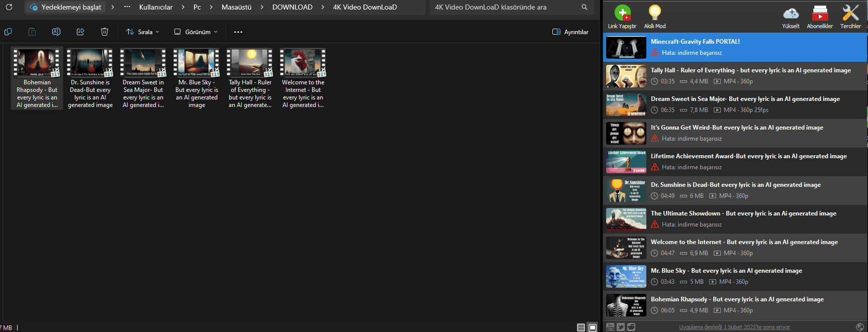Click the delete trash icon in Explorer

tap(105, 32)
